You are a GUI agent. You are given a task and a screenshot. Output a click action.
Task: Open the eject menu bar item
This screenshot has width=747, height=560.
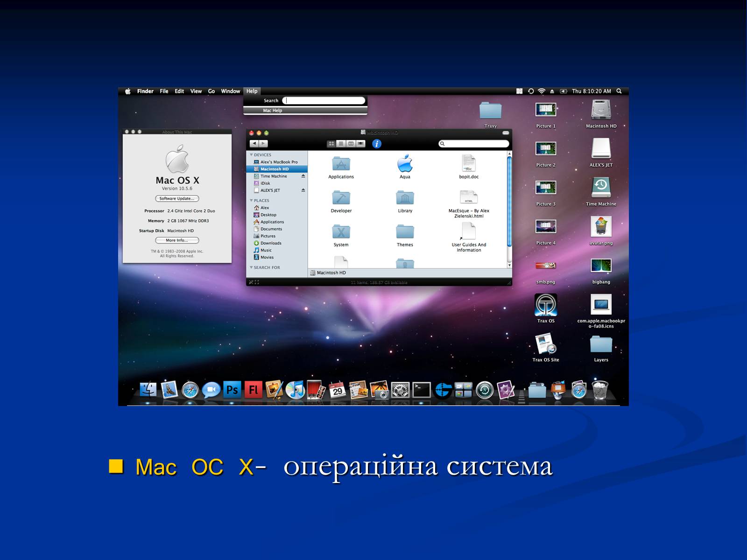coord(552,91)
